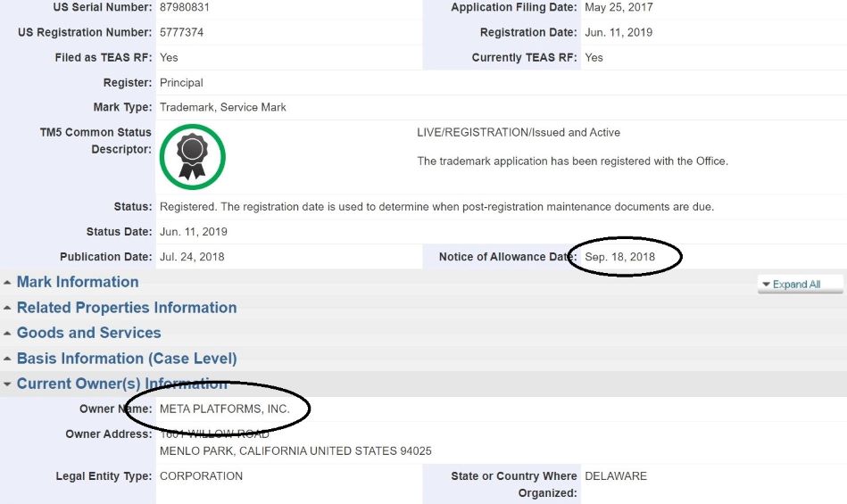Click the US Serial Number value 87980831
The width and height of the screenshot is (847, 504).
coord(185,7)
